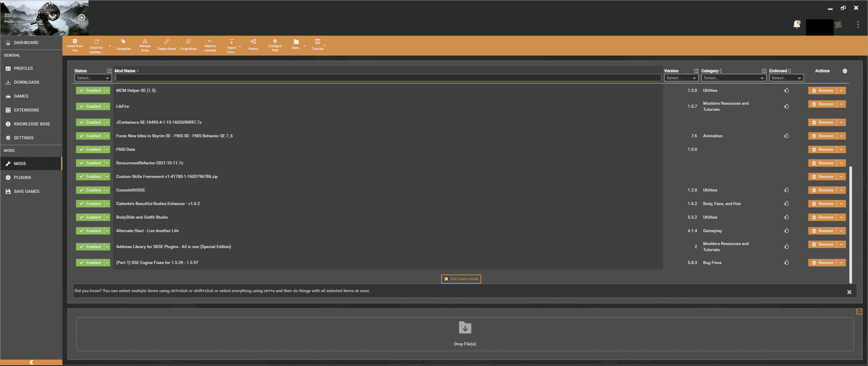Expand the Status filter dropdown
Image resolution: width=868 pixels, height=366 pixels.
coord(93,78)
